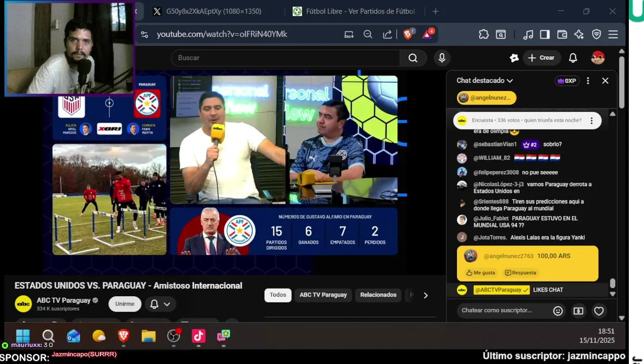644x364 pixels.
Task: Show more filter chips with right arrow
Action: [x=425, y=295]
